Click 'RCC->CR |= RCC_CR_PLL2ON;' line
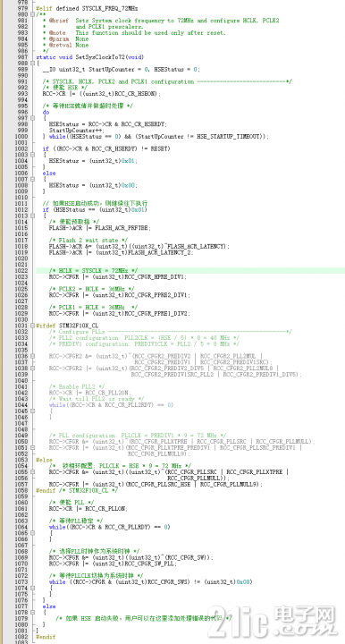The image size is (345, 644). pos(90,393)
